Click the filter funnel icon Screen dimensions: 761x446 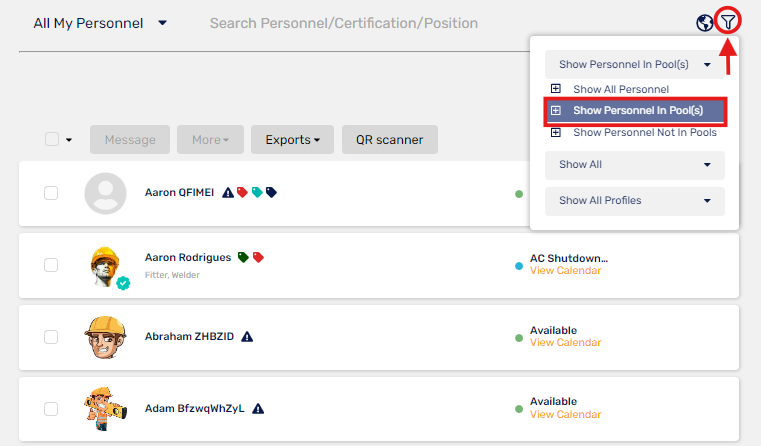[x=728, y=21]
